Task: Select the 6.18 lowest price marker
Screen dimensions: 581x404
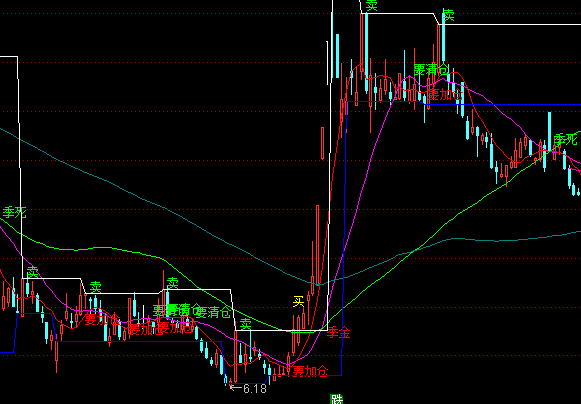Action: 248,388
